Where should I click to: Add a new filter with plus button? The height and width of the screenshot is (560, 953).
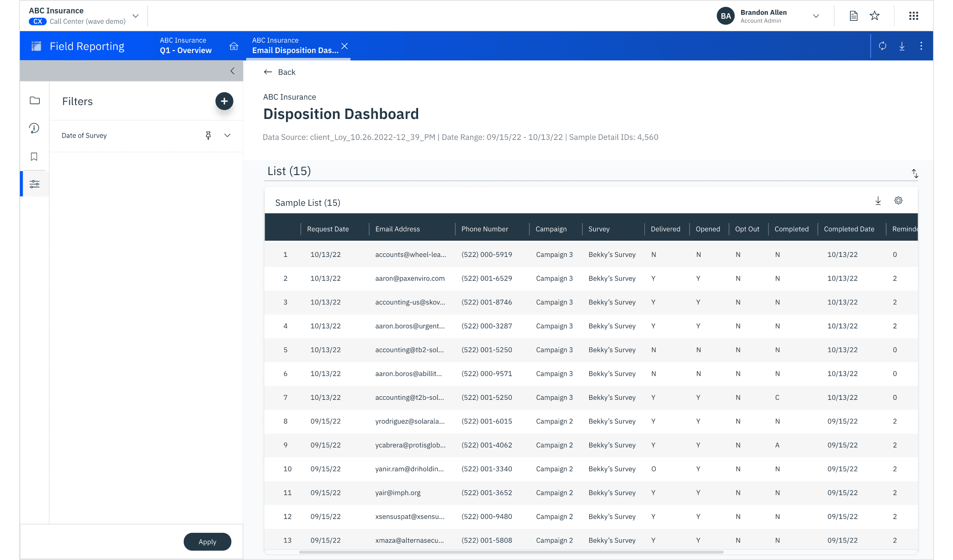[224, 101]
